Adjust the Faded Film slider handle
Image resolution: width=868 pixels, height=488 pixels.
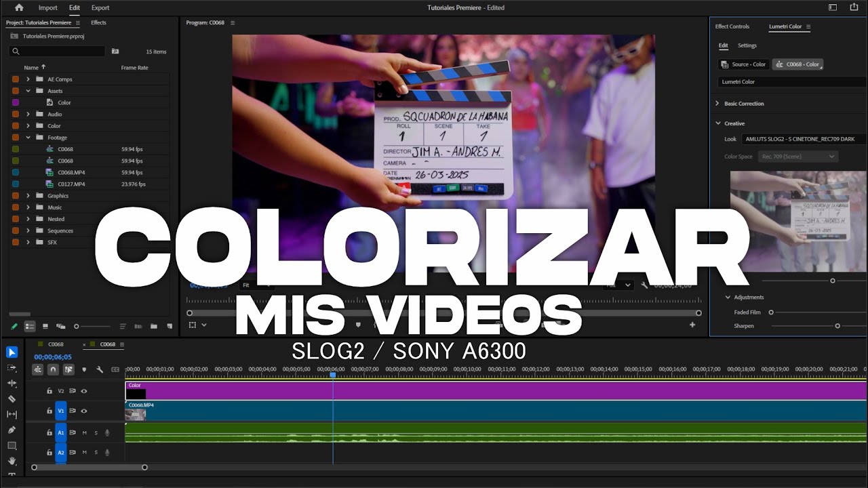point(771,312)
